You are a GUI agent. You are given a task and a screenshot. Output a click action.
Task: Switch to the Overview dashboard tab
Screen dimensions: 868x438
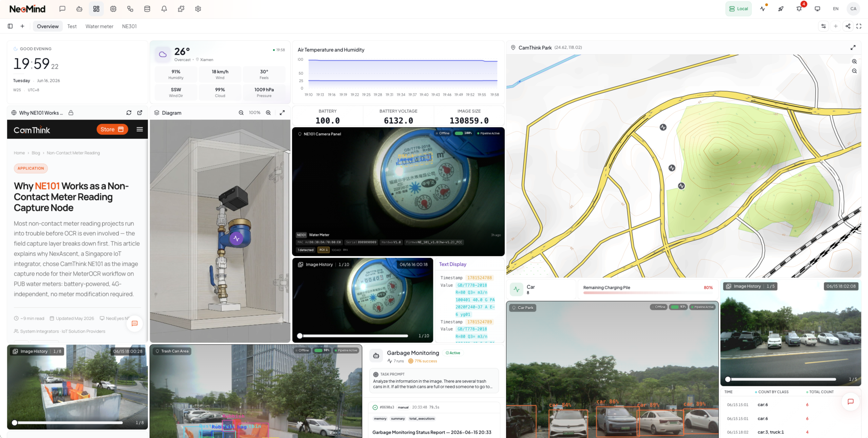(x=48, y=26)
